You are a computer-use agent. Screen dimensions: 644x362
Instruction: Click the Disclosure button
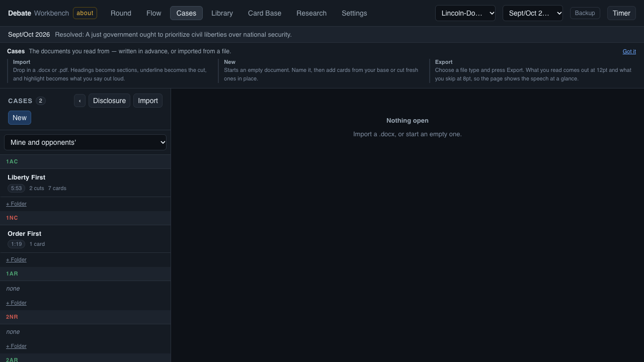click(x=109, y=101)
